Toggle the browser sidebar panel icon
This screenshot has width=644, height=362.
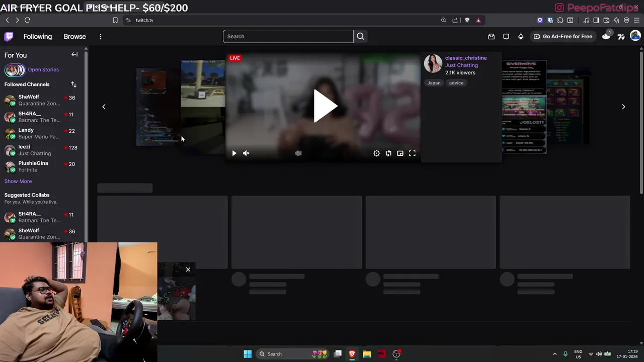(596, 20)
